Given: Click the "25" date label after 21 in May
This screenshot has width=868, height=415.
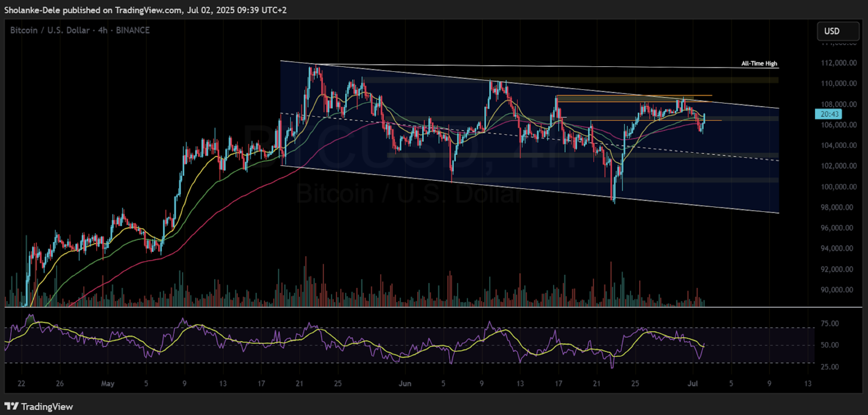Looking at the screenshot, I should [x=337, y=384].
